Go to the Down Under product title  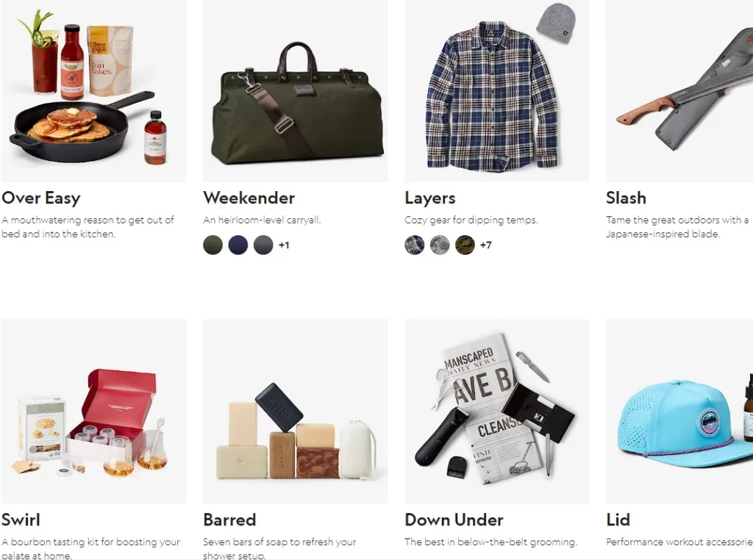(x=454, y=520)
